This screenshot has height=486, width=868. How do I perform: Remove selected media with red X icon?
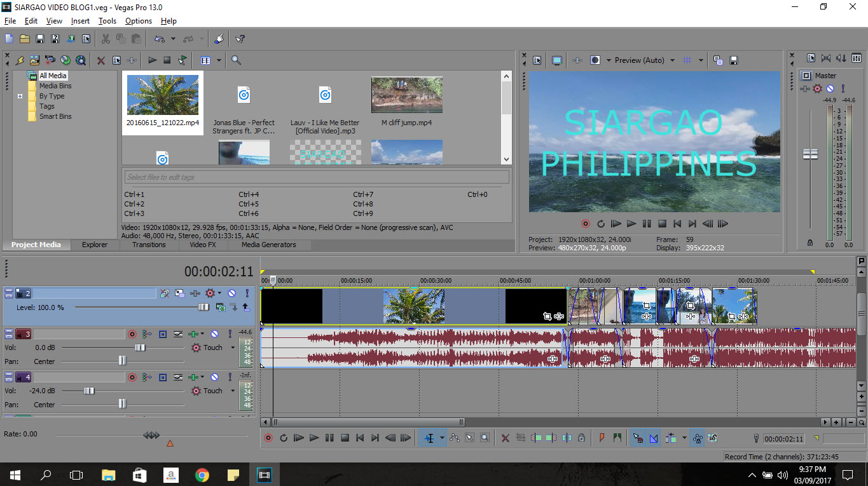101,60
